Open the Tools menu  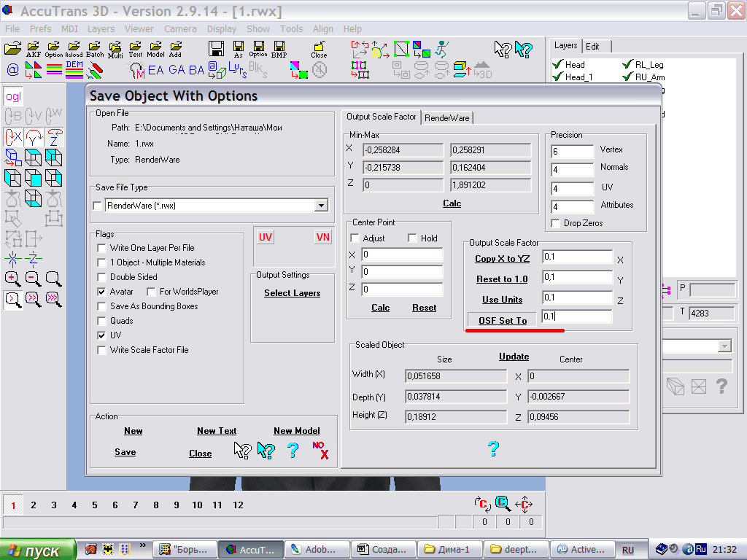pos(292,29)
